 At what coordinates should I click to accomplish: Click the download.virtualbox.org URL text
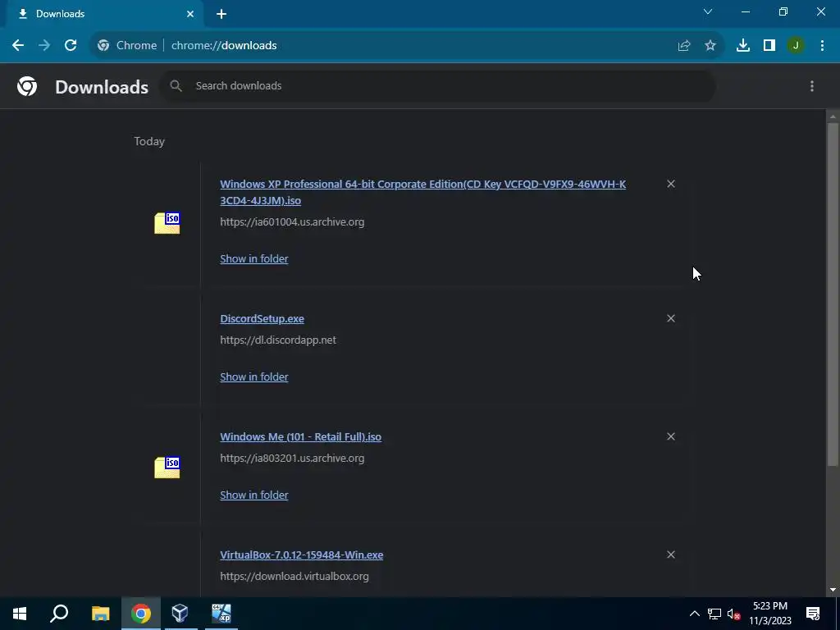pos(294,577)
